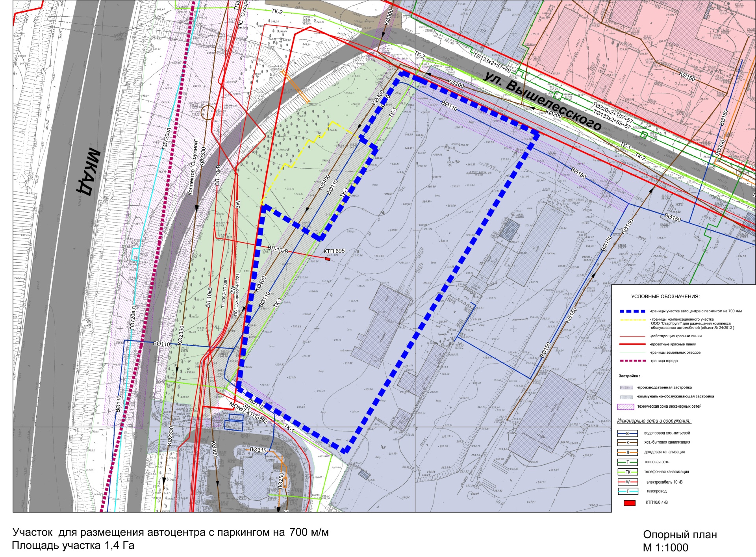The image size is (756, 557).
Task: Click 'Инженерные сети и сооружения' heading
Action: (654, 421)
